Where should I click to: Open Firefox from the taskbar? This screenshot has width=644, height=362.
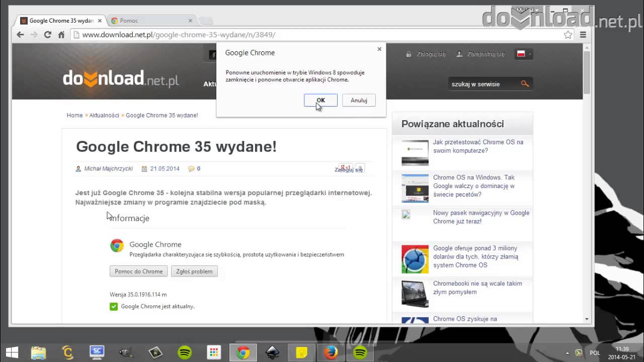tap(331, 352)
